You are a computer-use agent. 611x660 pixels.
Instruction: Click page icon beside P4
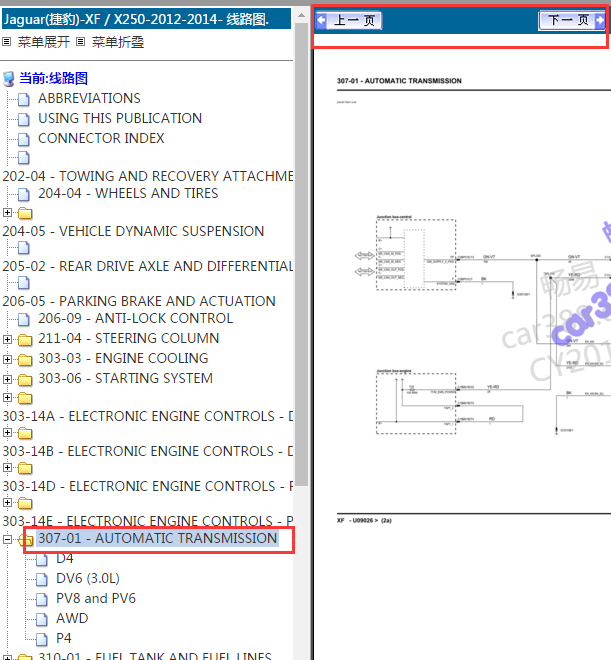[42, 639]
